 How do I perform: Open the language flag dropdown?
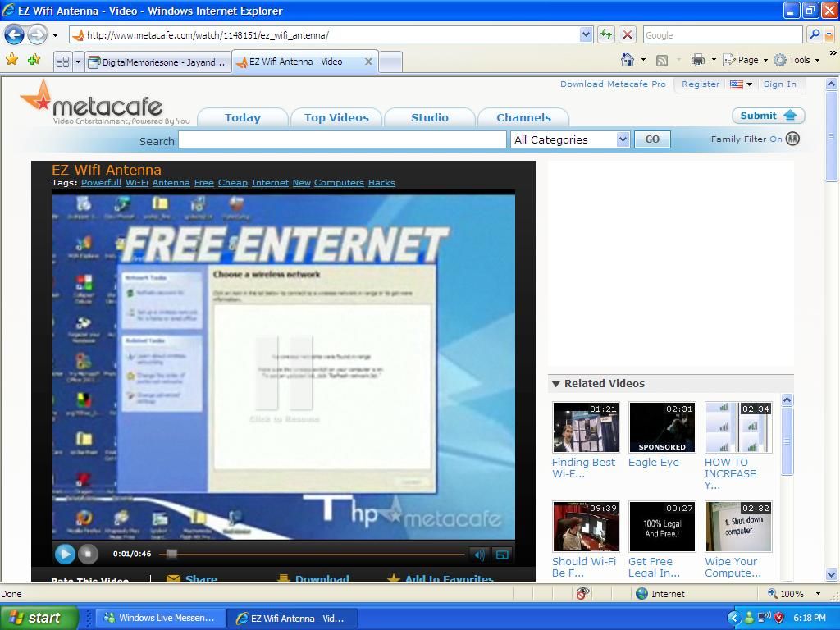(742, 84)
